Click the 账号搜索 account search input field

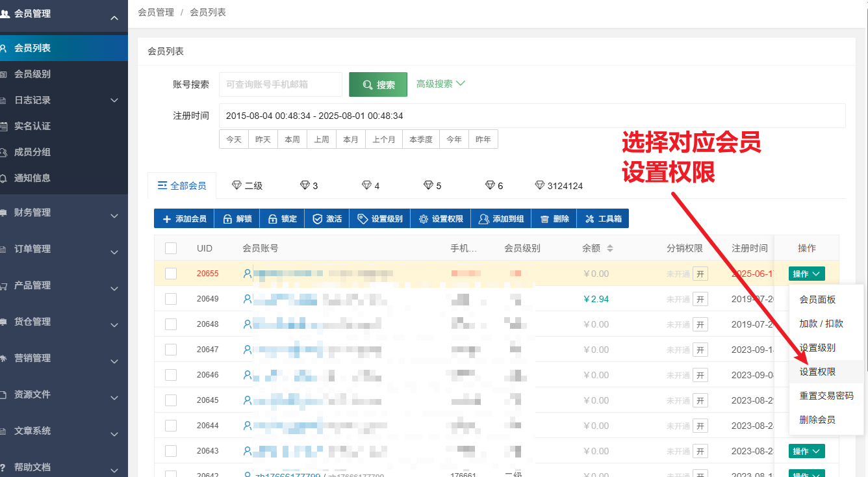coord(280,84)
